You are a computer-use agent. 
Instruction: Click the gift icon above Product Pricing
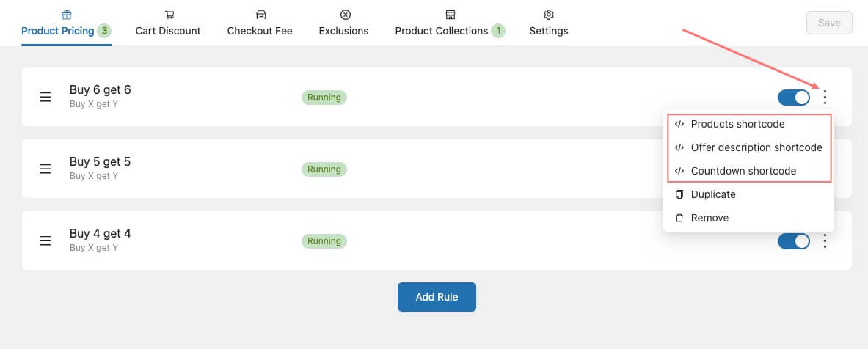[x=66, y=15]
